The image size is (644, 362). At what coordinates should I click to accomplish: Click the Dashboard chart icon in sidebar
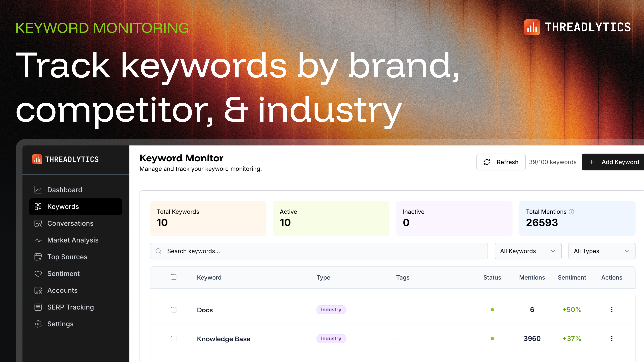coord(38,190)
